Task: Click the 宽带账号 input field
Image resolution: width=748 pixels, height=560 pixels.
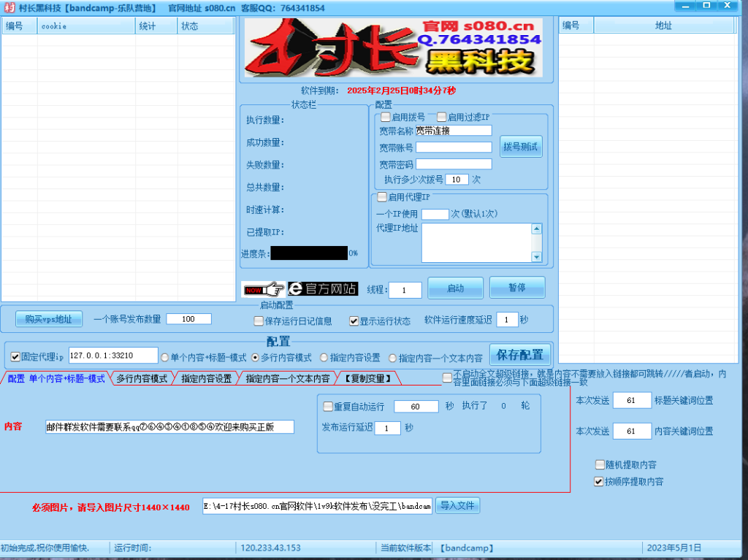Action: [454, 147]
